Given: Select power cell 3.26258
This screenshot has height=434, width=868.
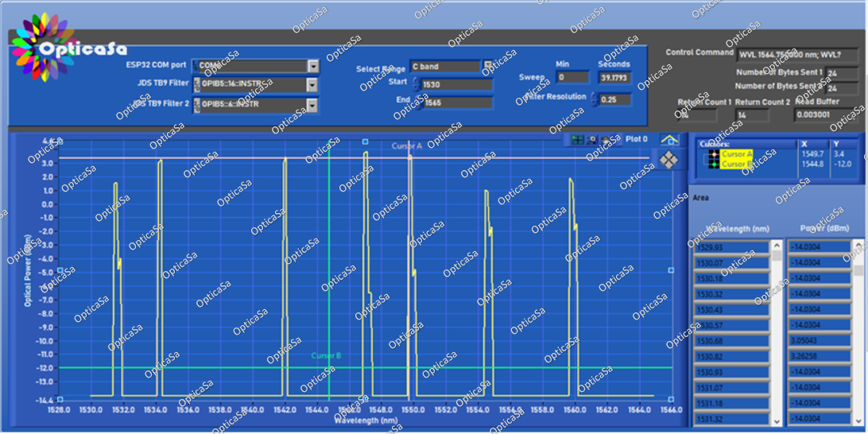Looking at the screenshot, I should pyautogui.click(x=819, y=356).
